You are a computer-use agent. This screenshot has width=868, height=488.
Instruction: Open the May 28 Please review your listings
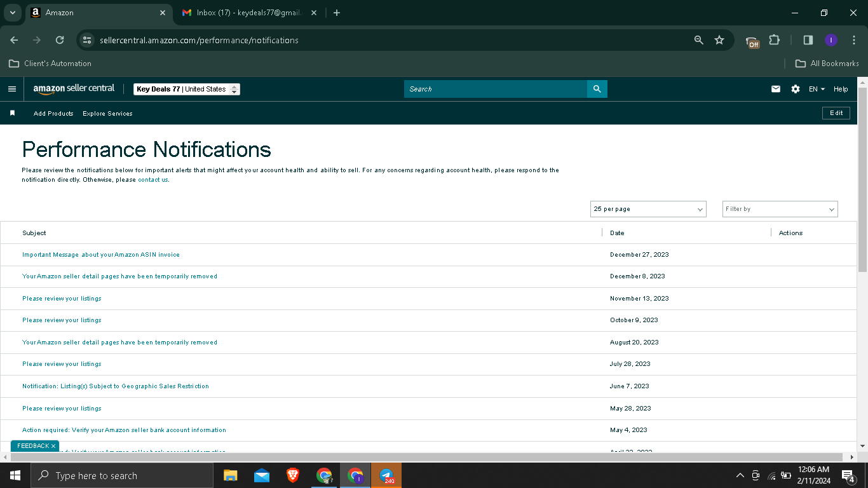coord(62,409)
